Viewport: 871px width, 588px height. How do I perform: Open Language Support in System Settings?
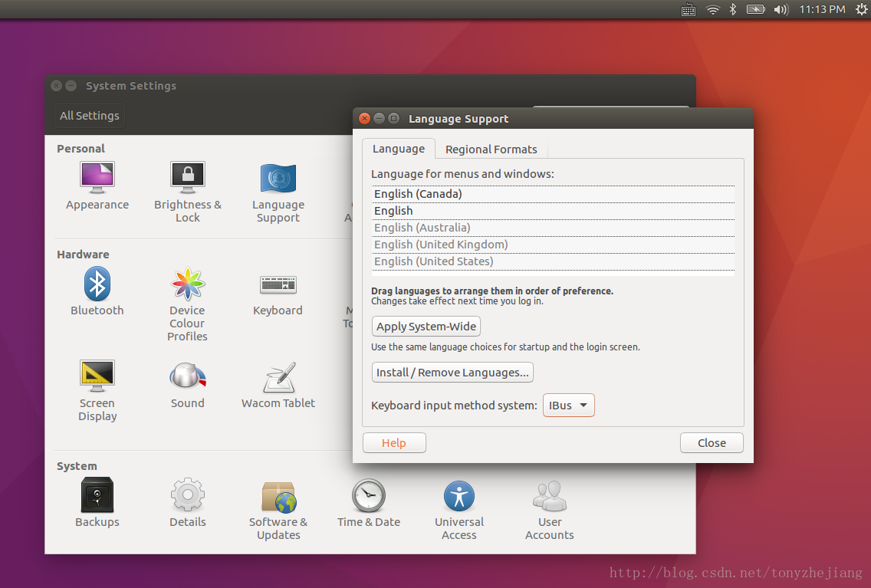click(278, 193)
